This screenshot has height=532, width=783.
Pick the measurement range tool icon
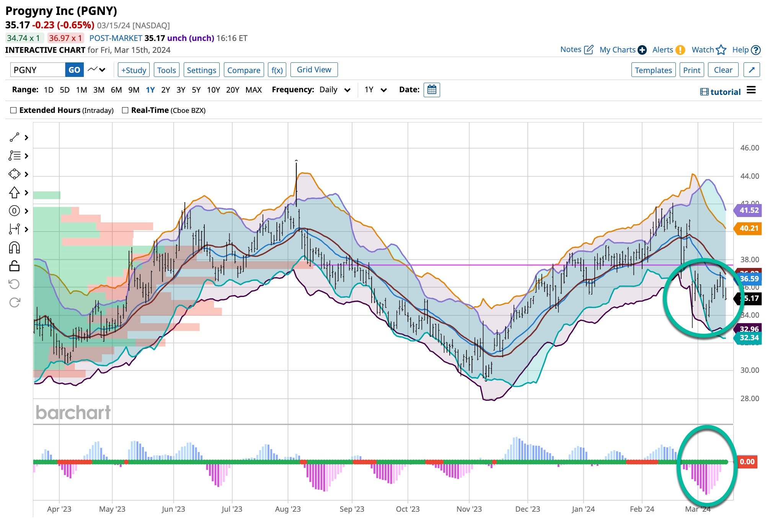14,229
